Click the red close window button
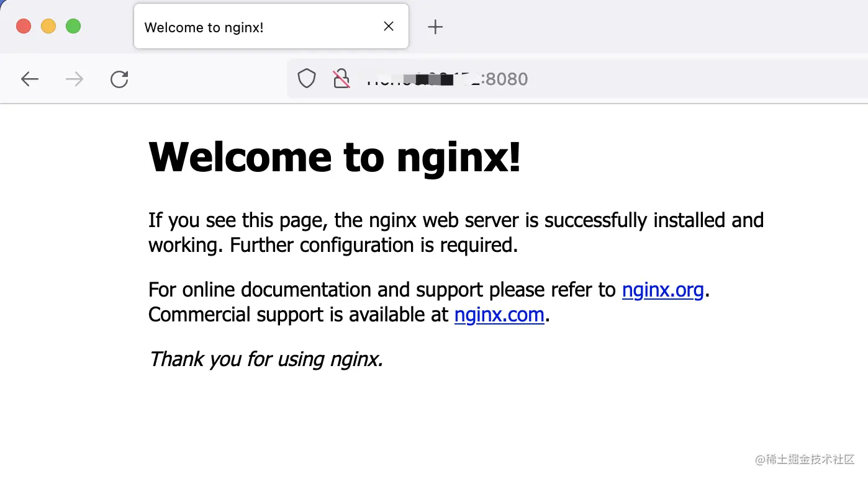 [x=24, y=26]
